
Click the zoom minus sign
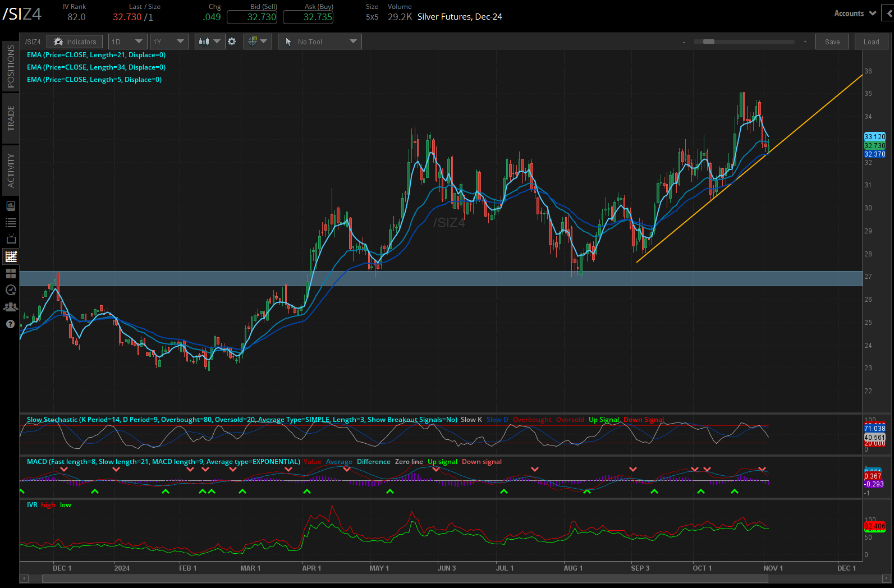click(684, 42)
